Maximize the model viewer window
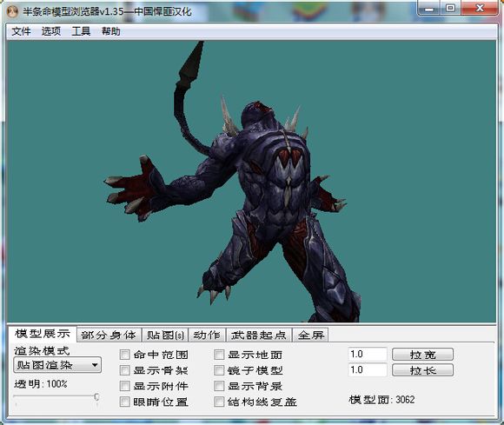504x425 pixels. (451, 8)
